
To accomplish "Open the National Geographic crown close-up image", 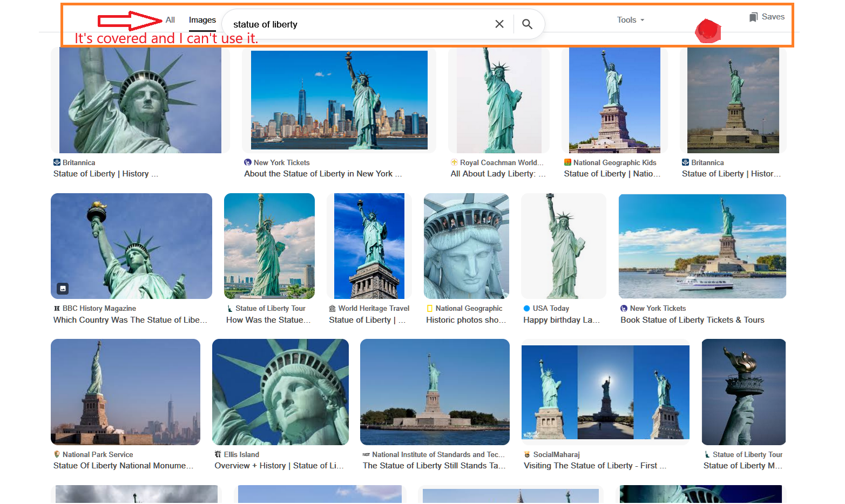I will pyautogui.click(x=467, y=246).
